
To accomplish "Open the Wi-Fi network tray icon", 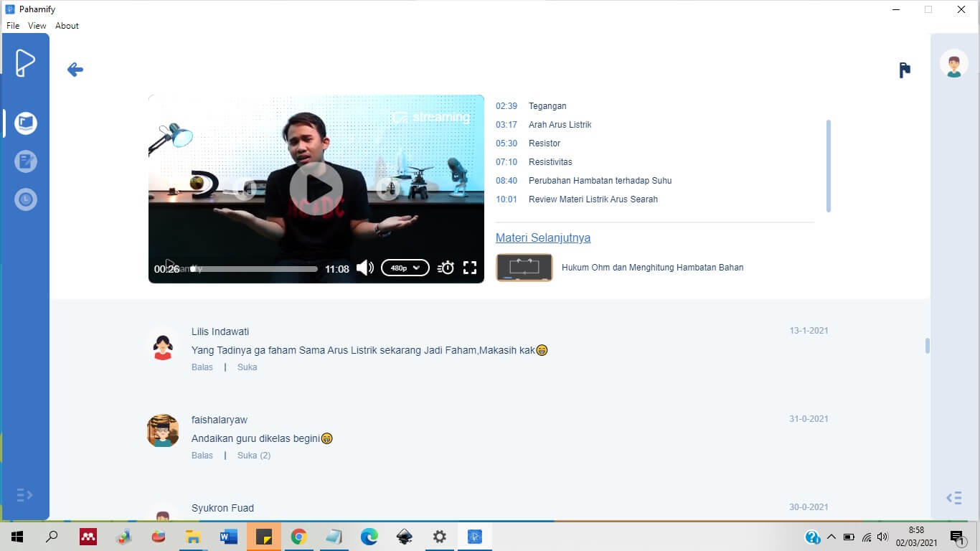I will [x=867, y=537].
